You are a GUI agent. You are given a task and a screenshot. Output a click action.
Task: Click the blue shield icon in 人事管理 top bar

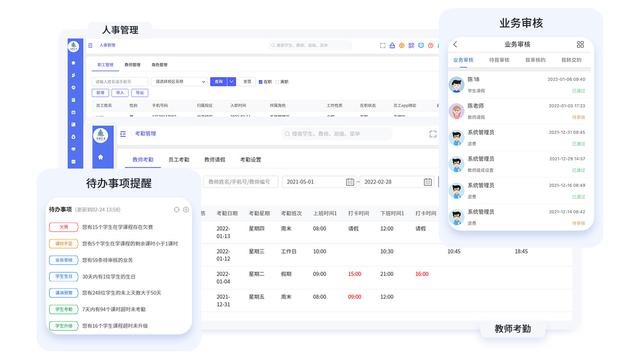421,45
